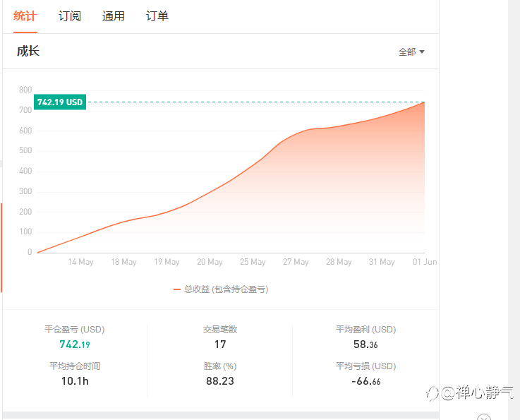Open the 订阅 tab
The image size is (520, 420).
(70, 16)
